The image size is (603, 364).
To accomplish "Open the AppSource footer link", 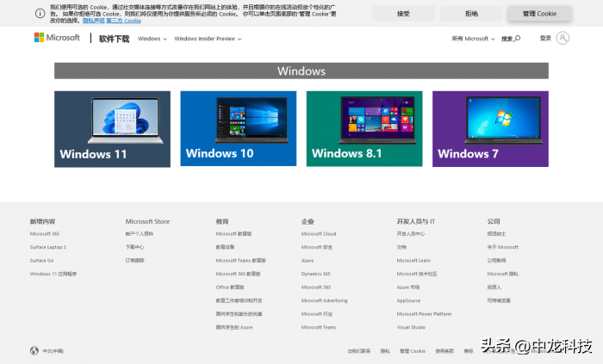I will pyautogui.click(x=409, y=300).
